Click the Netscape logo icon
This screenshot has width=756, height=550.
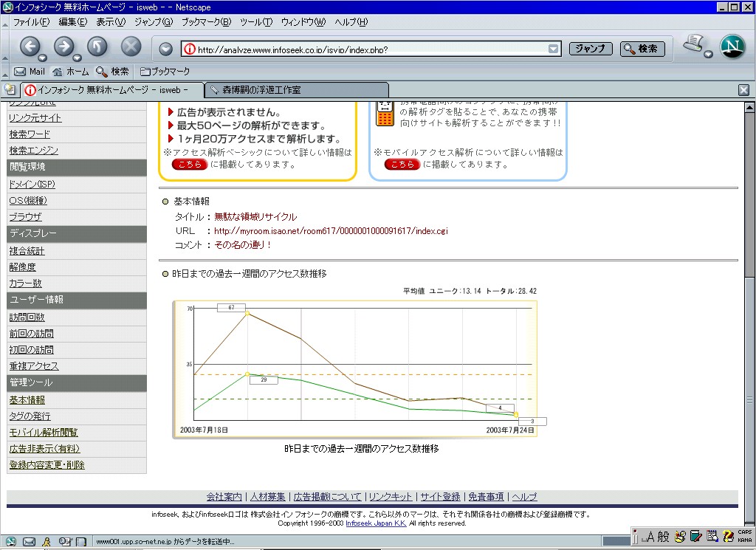732,47
